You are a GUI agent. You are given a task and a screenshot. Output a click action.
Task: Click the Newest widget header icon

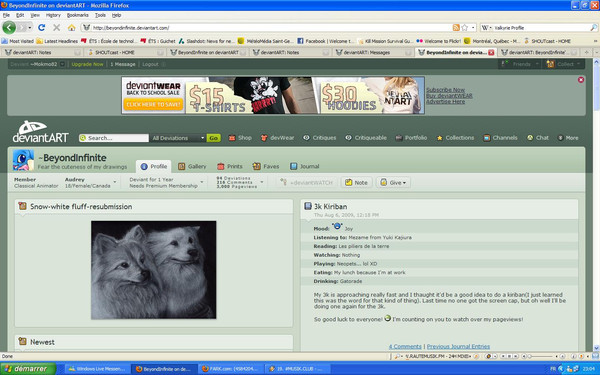(x=23, y=341)
